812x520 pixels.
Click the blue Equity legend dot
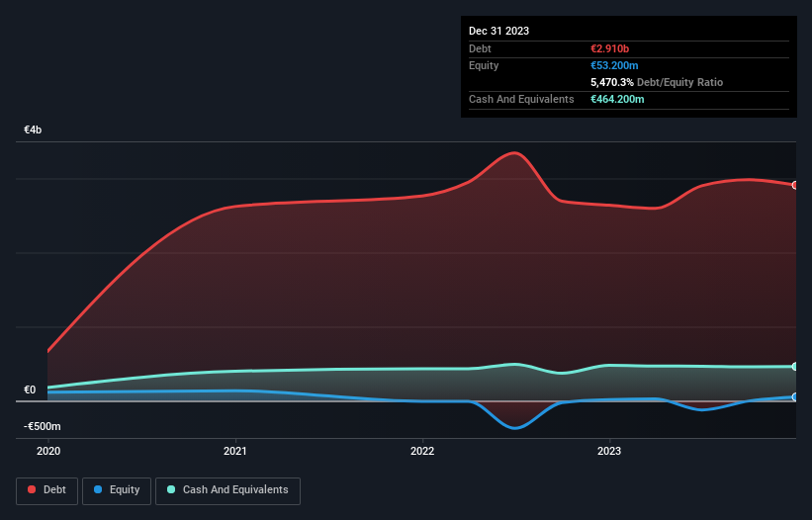(98, 489)
